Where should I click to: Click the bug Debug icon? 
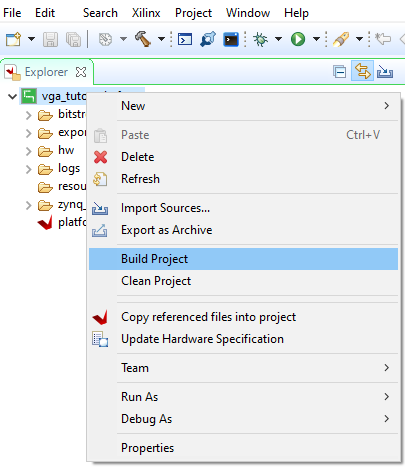click(x=260, y=39)
